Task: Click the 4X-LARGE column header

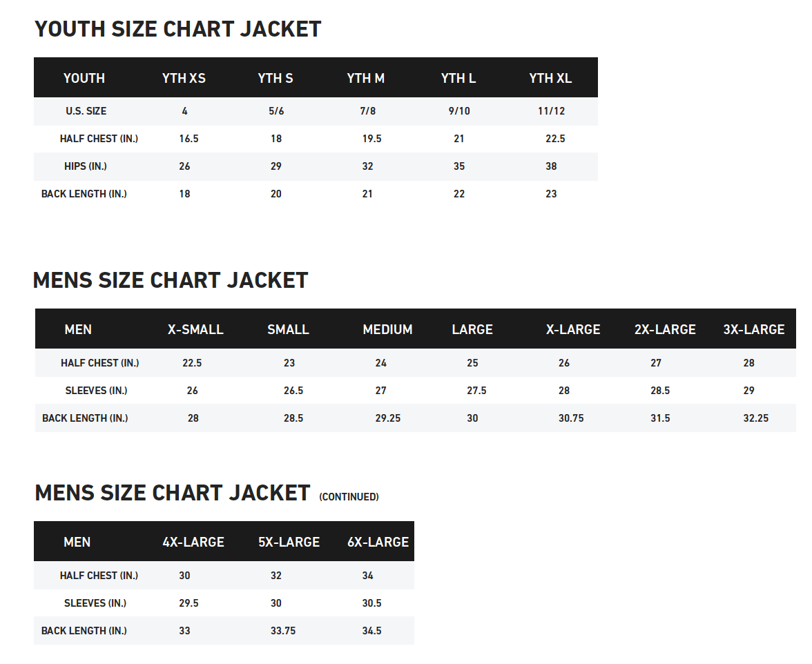Action: pyautogui.click(x=193, y=542)
